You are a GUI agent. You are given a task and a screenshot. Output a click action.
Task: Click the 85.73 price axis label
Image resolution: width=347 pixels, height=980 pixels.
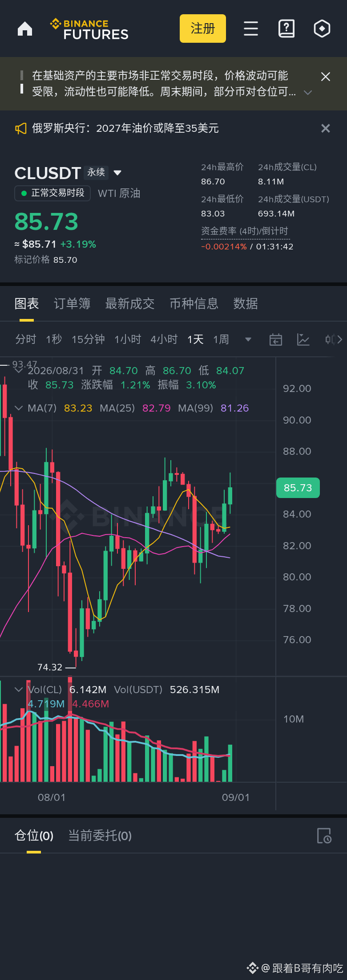[298, 488]
